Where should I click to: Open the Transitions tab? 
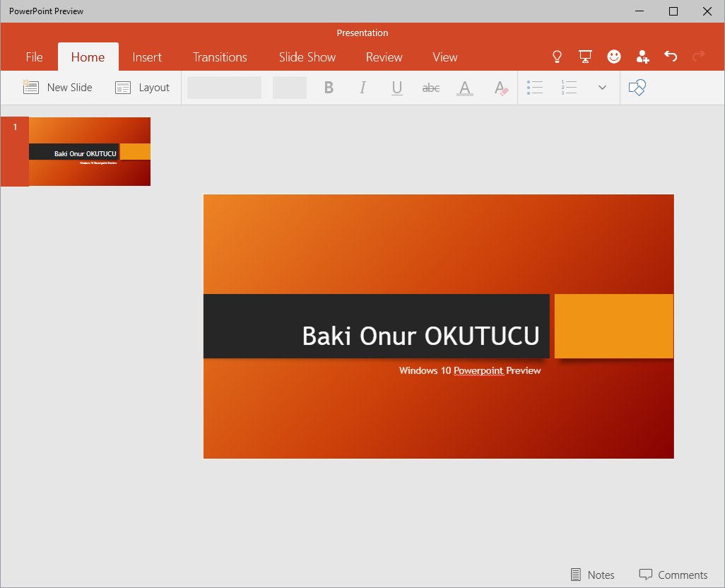(x=220, y=57)
